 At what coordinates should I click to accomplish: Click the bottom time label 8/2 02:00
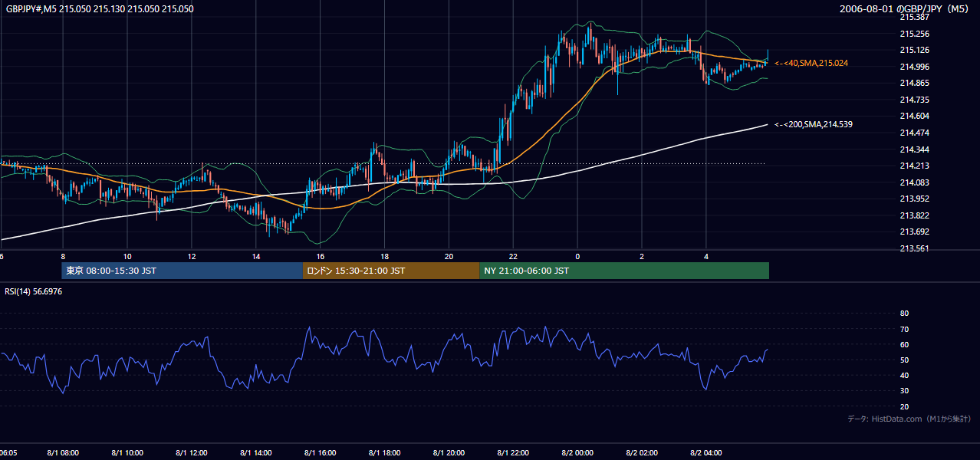click(x=643, y=453)
